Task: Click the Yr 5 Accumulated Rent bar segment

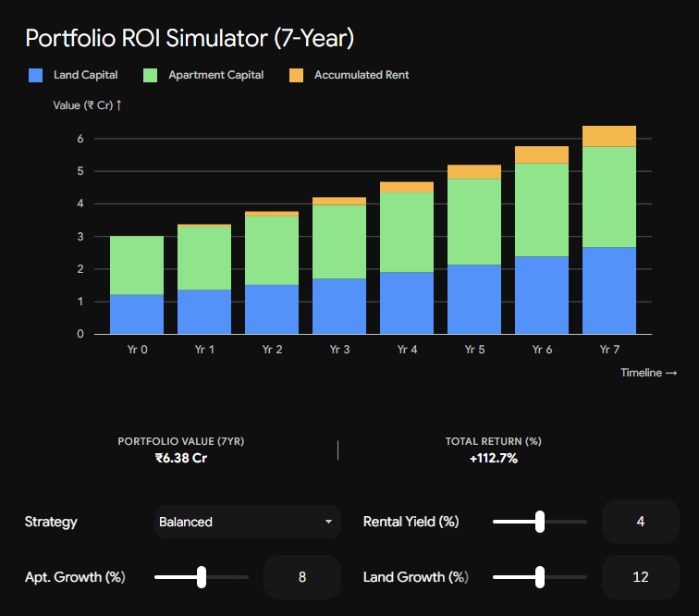Action: 474,172
